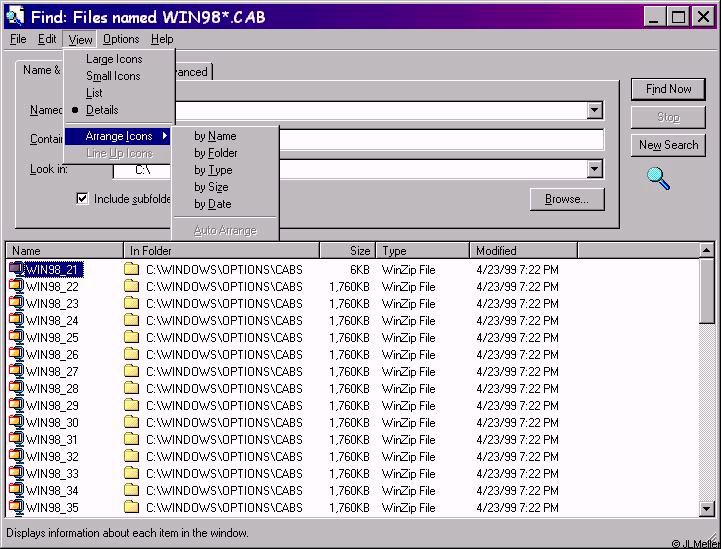Click WinZip File type in the WIN98_30 row

click(x=408, y=423)
